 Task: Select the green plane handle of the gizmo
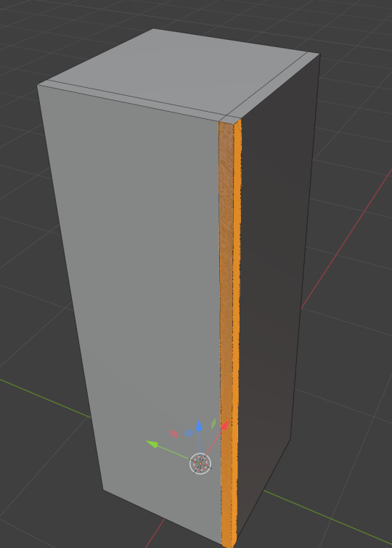(x=213, y=424)
